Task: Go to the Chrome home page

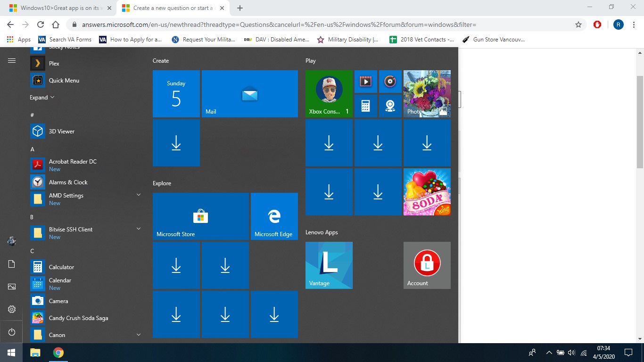Action: pyautogui.click(x=56, y=25)
